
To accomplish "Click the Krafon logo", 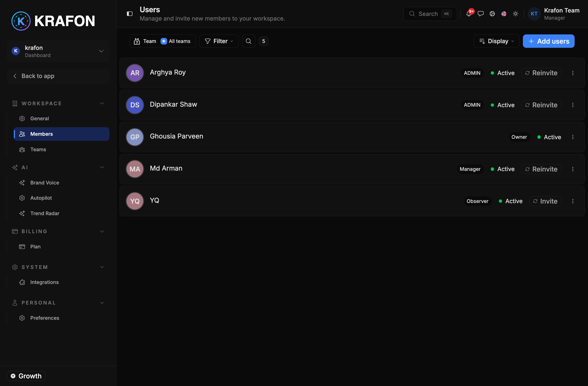I will pos(53,21).
